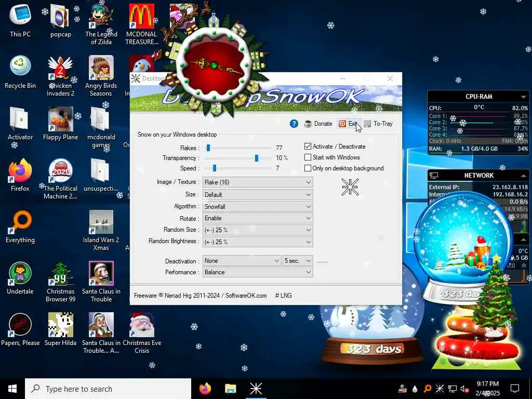
Task: Toggle the Activate / Deactivate checkbox
Action: (x=308, y=146)
